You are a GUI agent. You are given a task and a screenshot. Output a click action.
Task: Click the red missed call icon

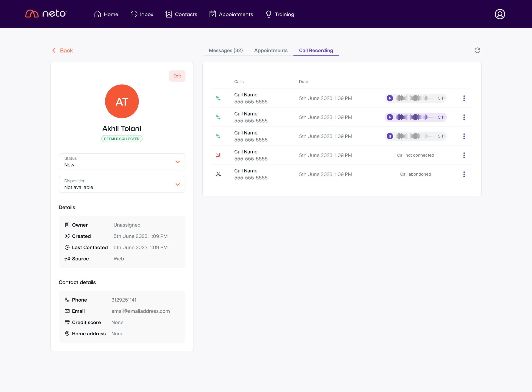pos(218,155)
